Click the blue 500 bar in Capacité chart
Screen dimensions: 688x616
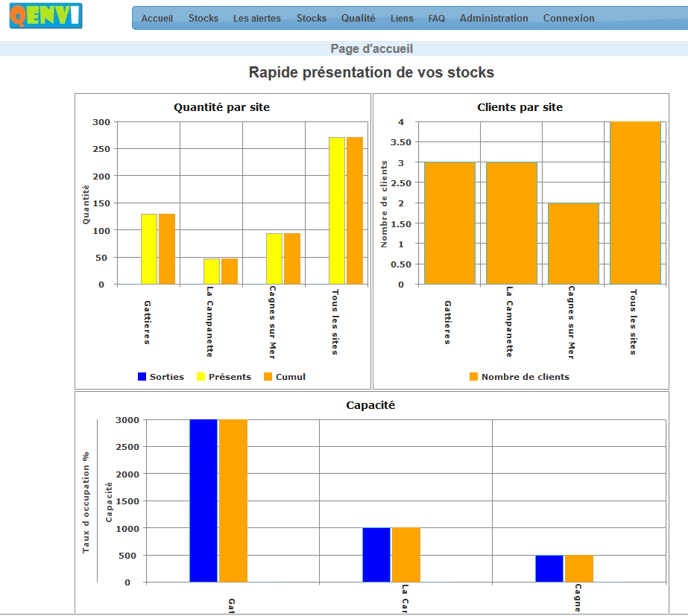[x=549, y=568]
